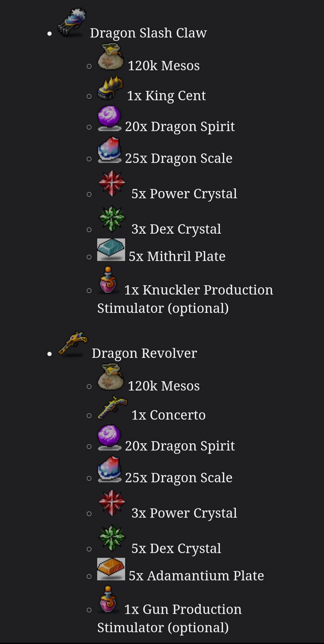Image resolution: width=324 pixels, height=644 pixels.
Task: Click the 5x Mithril Plate text
Action: pyautogui.click(x=177, y=256)
